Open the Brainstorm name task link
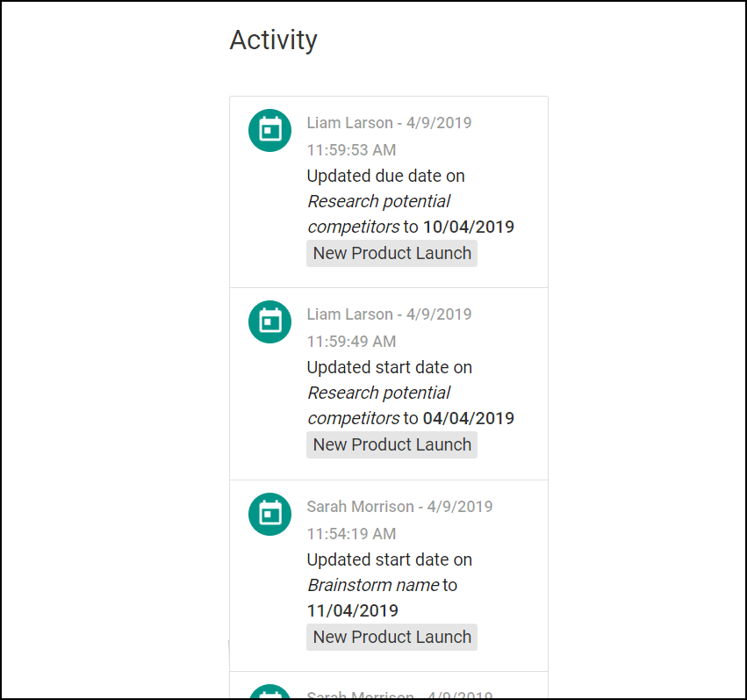747x700 pixels. pyautogui.click(x=374, y=585)
